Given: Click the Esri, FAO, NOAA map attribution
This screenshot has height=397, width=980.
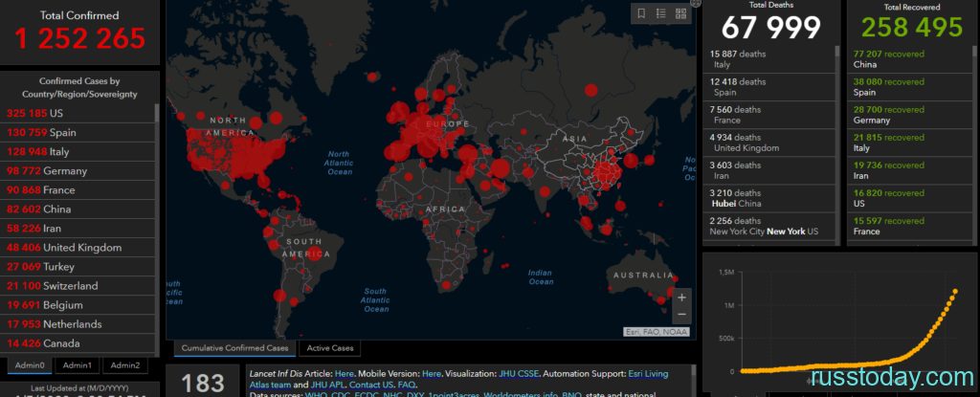Looking at the screenshot, I should click(x=657, y=333).
